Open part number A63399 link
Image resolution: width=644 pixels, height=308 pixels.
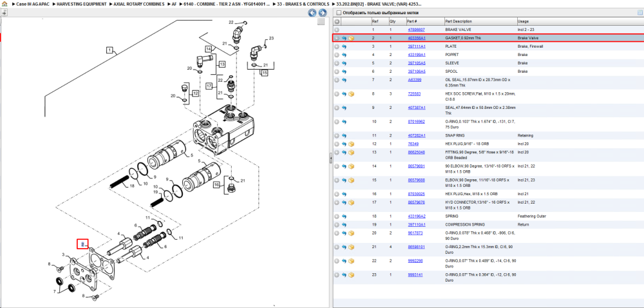[414, 80]
